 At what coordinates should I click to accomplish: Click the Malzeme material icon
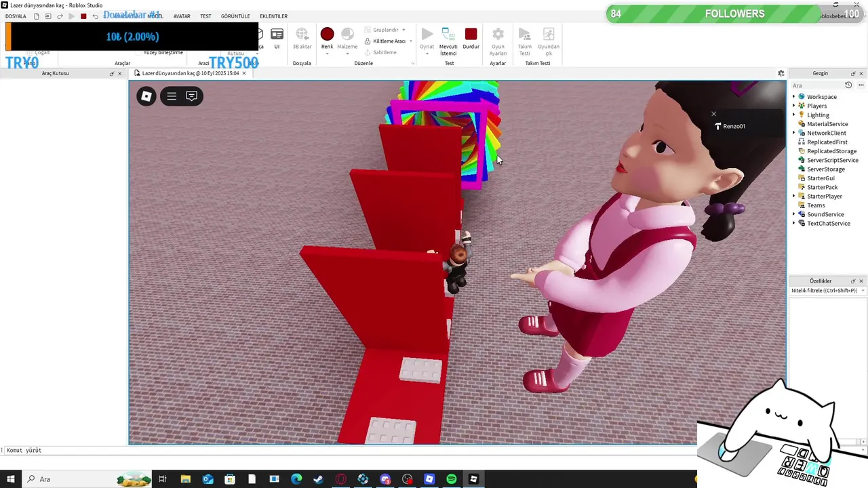(347, 34)
